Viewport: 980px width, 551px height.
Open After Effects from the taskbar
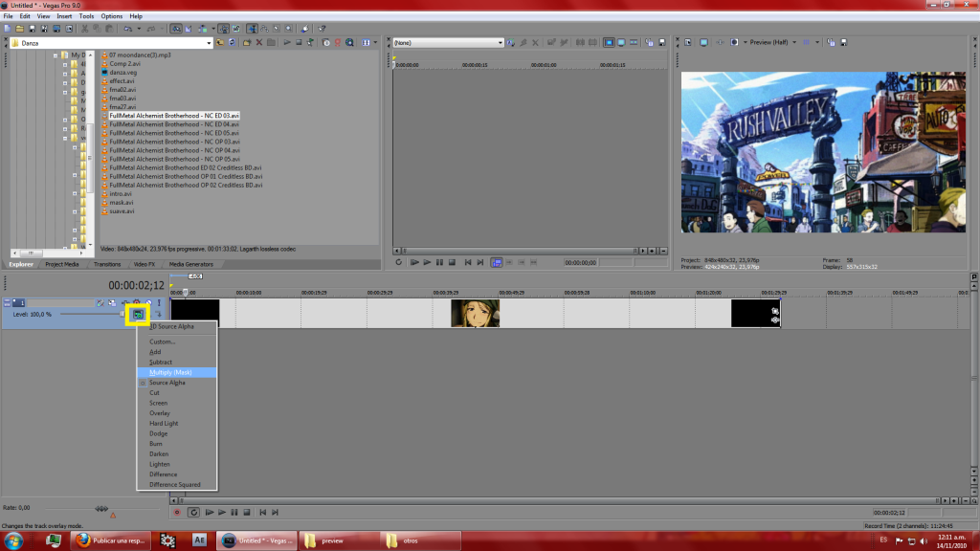(199, 541)
